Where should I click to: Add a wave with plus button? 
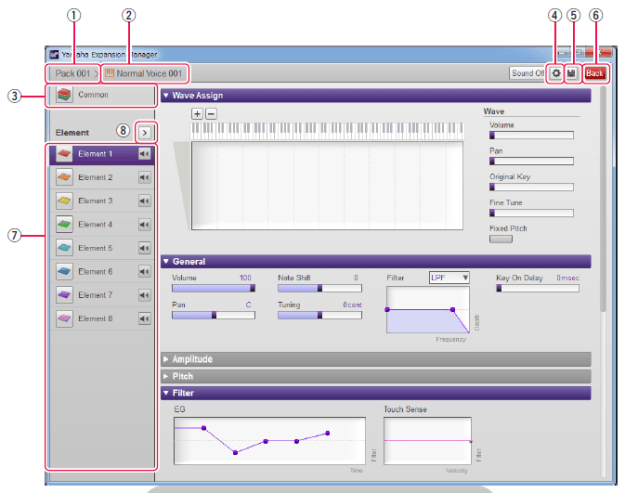[197, 114]
